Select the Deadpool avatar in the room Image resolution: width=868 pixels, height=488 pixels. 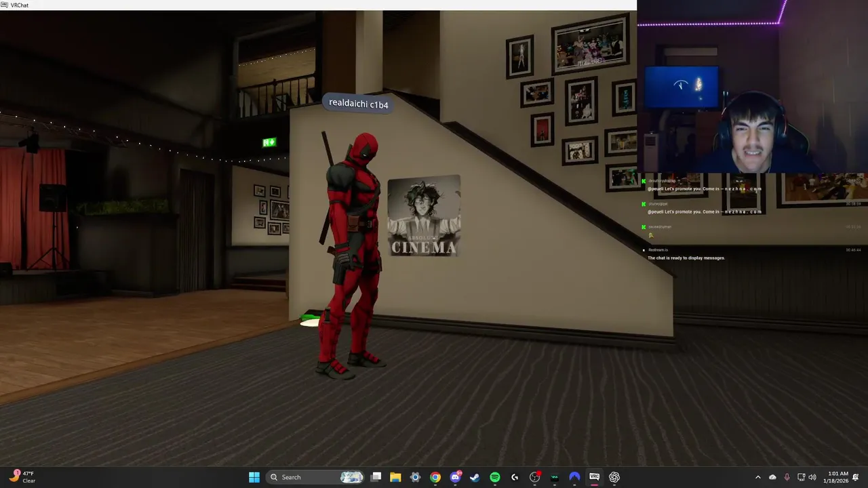[351, 254]
